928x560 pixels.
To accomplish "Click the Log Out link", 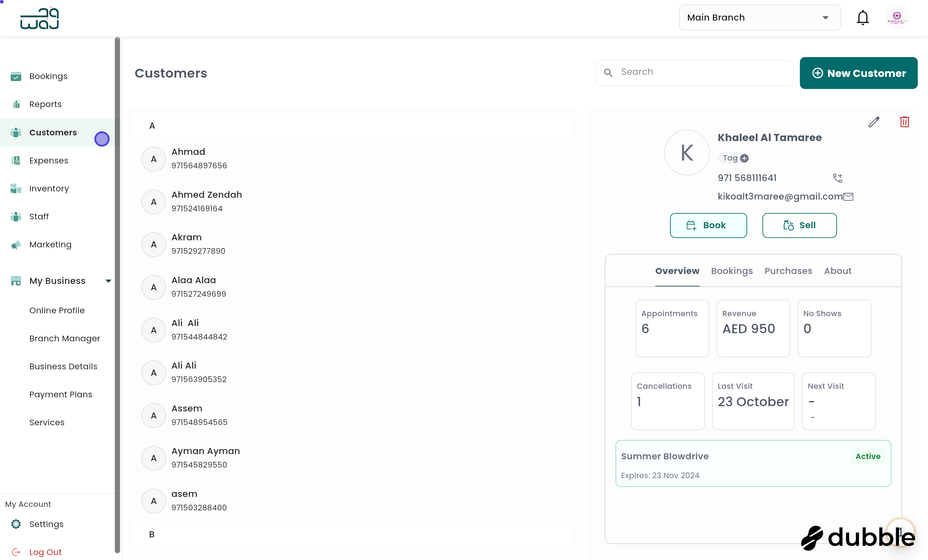I will [x=45, y=552].
